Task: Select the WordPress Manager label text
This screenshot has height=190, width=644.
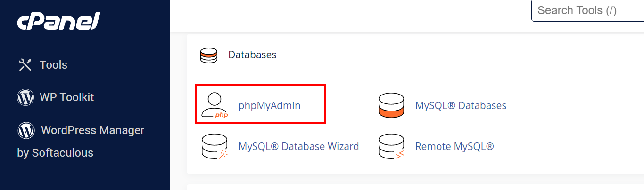Action: [x=92, y=130]
